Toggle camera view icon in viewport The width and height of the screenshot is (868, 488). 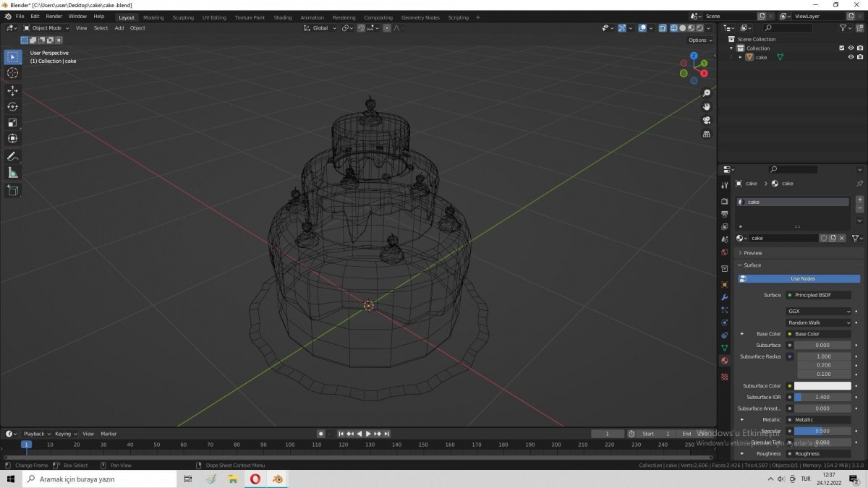[x=707, y=120]
